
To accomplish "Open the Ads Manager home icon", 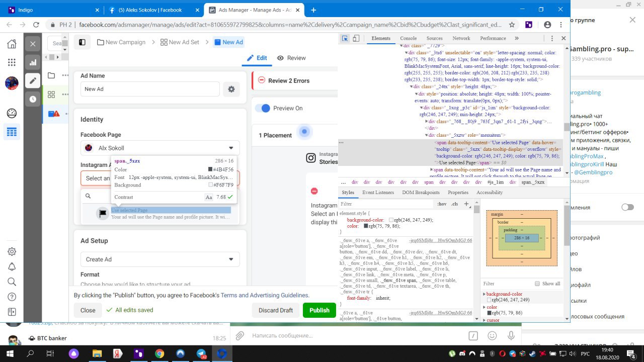I will (x=12, y=44).
